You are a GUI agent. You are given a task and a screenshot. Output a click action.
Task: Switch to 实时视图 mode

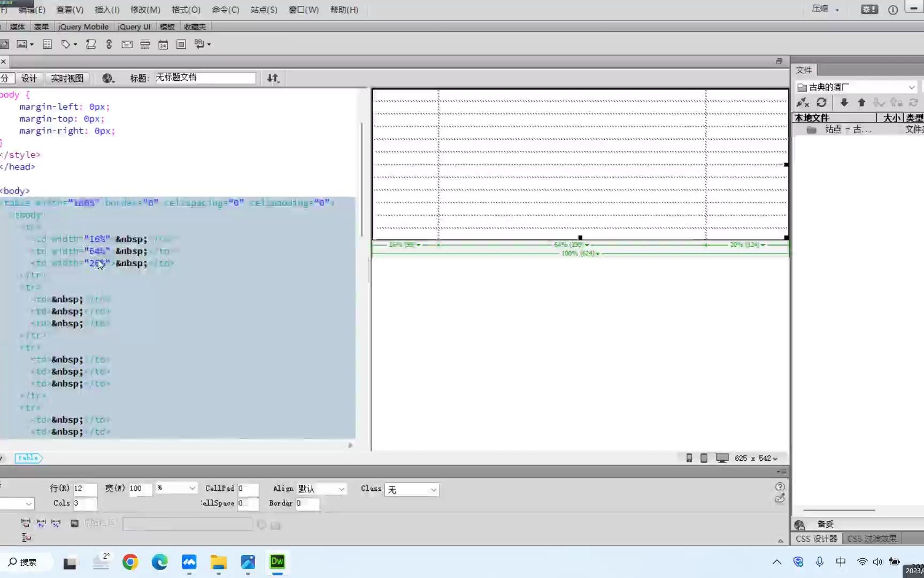point(67,79)
